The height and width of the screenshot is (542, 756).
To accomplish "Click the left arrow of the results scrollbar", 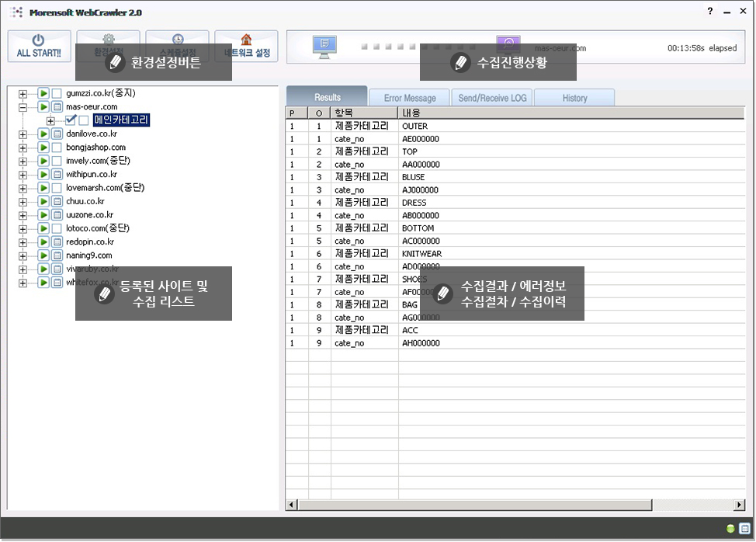I will pos(291,505).
